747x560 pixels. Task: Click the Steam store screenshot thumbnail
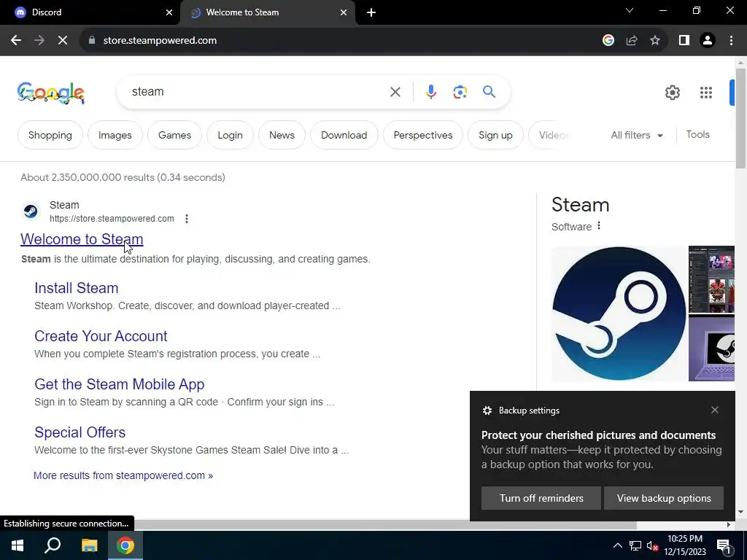coord(711,279)
